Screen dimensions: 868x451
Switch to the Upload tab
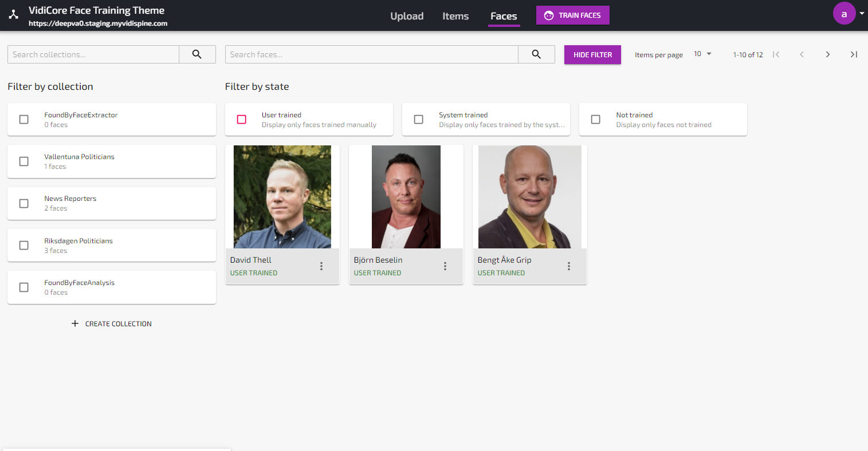[407, 16]
